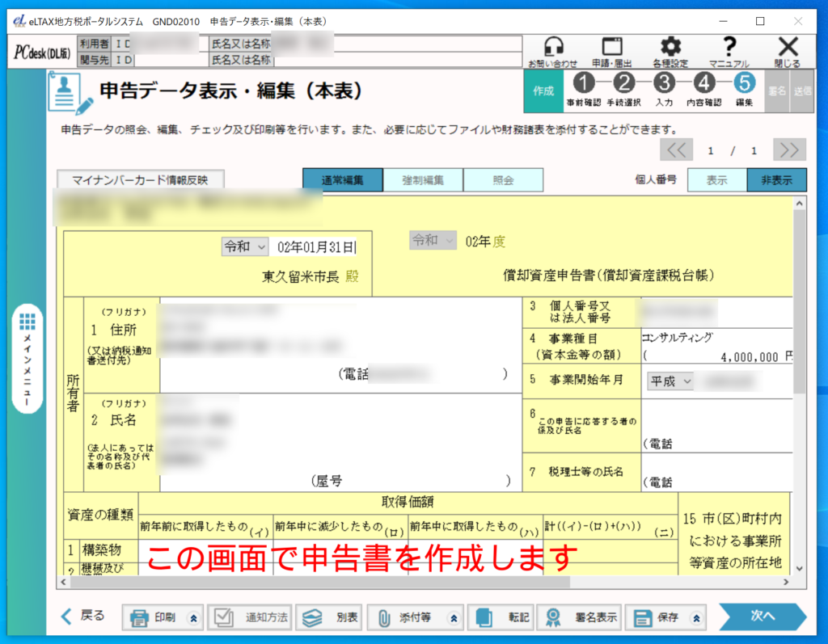Image resolution: width=828 pixels, height=644 pixels.
Task: Open the 平成 era dropdown for 事業開始年月
Action: 670,381
